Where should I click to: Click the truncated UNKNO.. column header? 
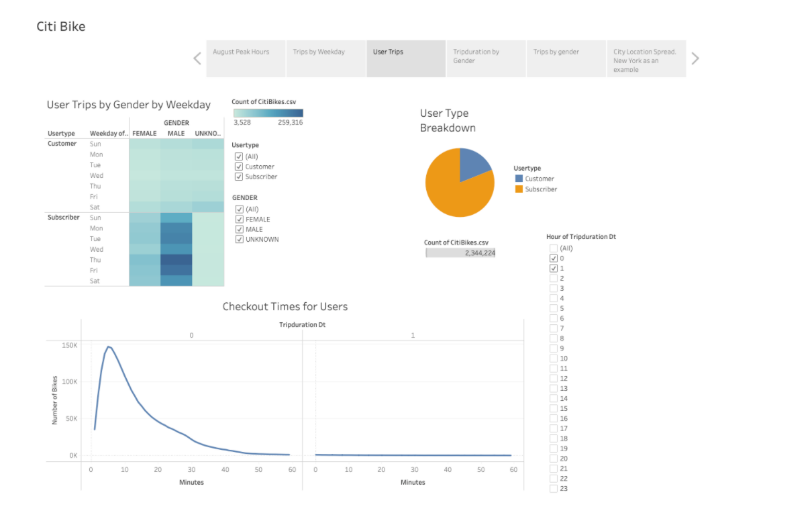(x=208, y=134)
